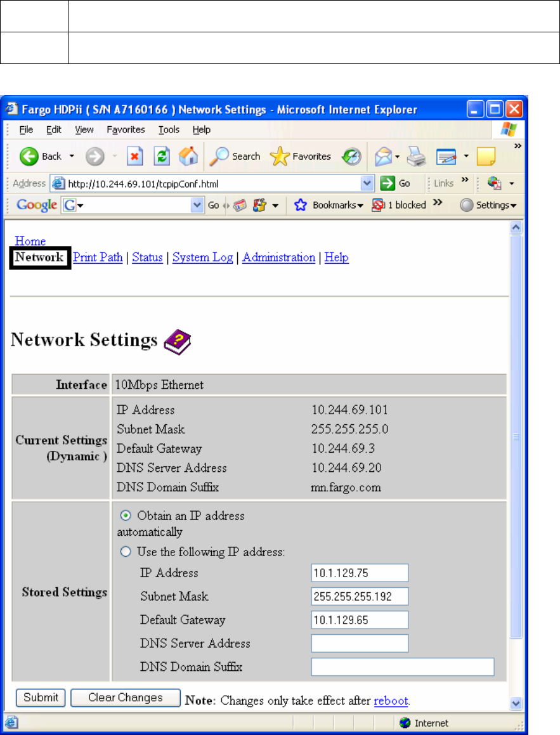Screen dimensions: 560x735
Task: Click the stored IP Address field
Action: click(x=360, y=573)
